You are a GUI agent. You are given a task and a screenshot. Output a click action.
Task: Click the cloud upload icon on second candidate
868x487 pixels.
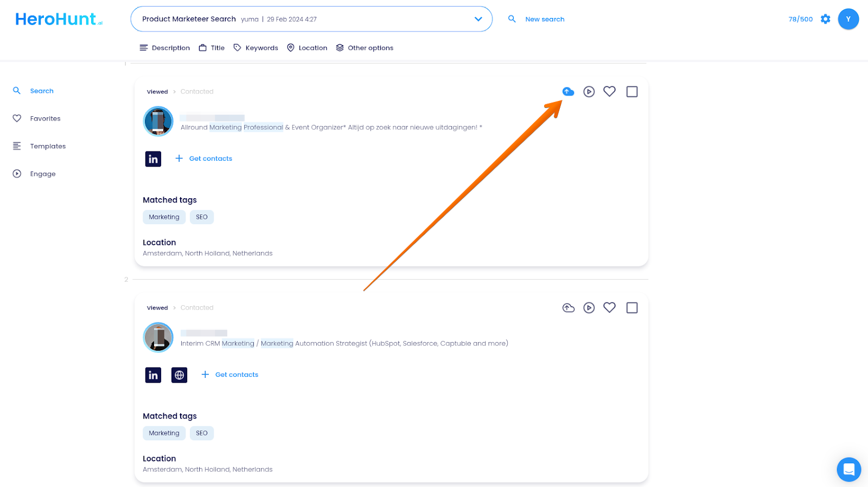click(568, 308)
